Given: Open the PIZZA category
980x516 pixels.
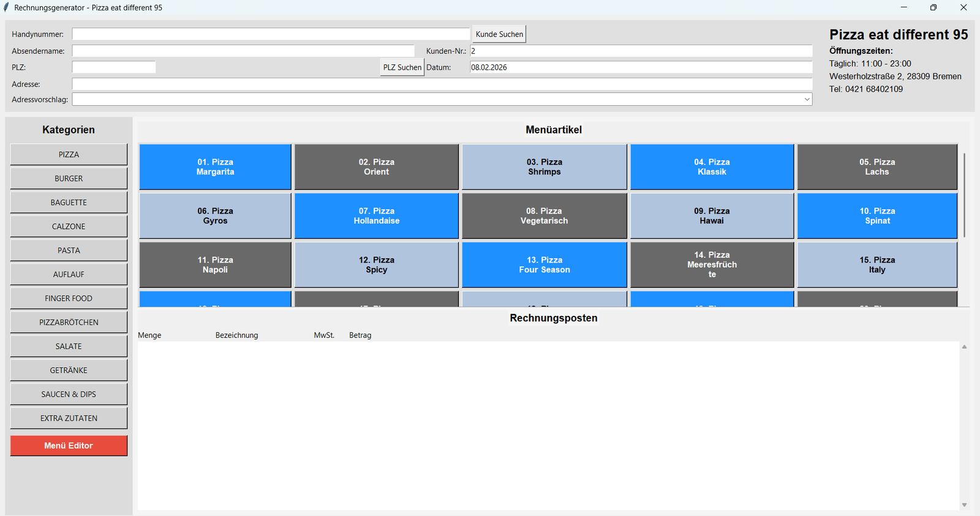Looking at the screenshot, I should click(x=69, y=155).
